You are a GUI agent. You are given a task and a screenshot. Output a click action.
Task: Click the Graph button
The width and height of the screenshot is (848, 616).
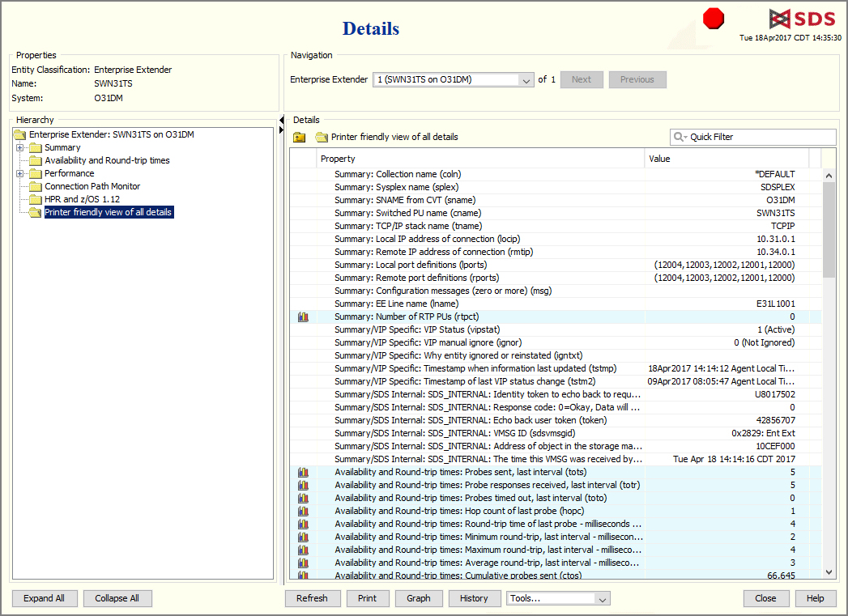coord(419,598)
